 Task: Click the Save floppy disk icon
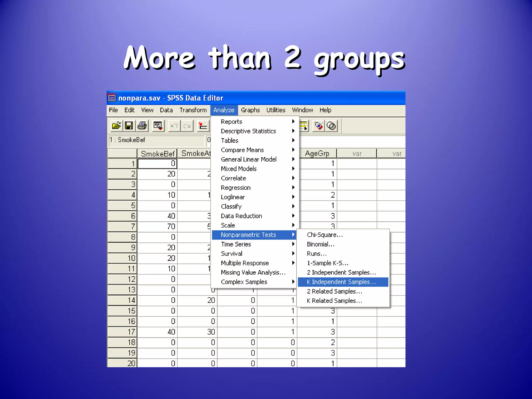[x=129, y=126]
